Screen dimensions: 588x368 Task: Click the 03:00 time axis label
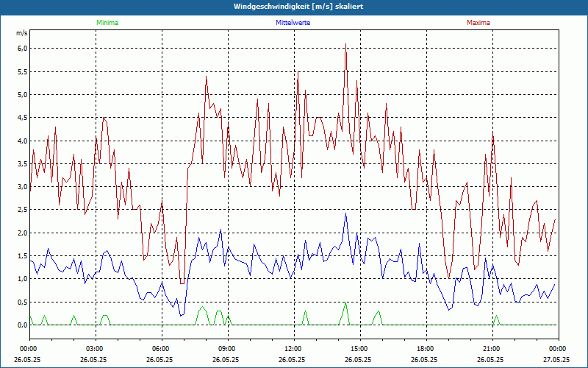pyautogui.click(x=95, y=349)
